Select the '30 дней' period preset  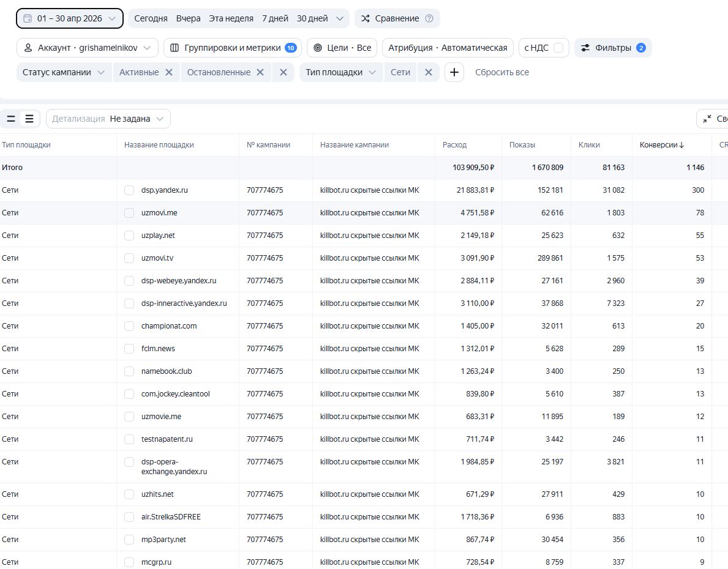[x=312, y=18]
